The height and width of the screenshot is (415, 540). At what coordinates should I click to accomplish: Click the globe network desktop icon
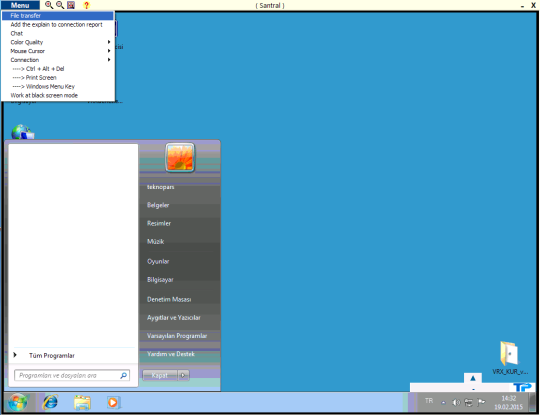tap(22, 132)
